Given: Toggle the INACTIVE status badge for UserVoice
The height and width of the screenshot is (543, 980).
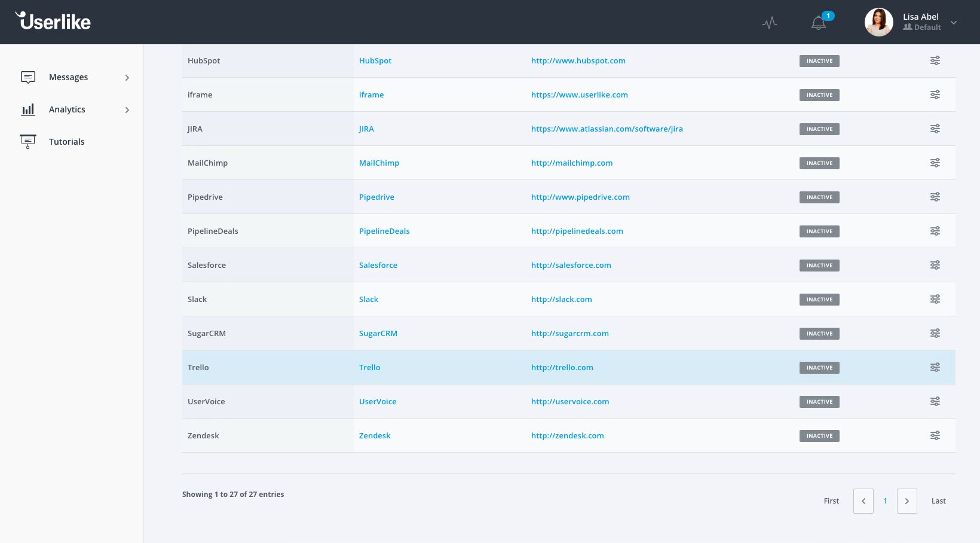Looking at the screenshot, I should click(x=819, y=402).
